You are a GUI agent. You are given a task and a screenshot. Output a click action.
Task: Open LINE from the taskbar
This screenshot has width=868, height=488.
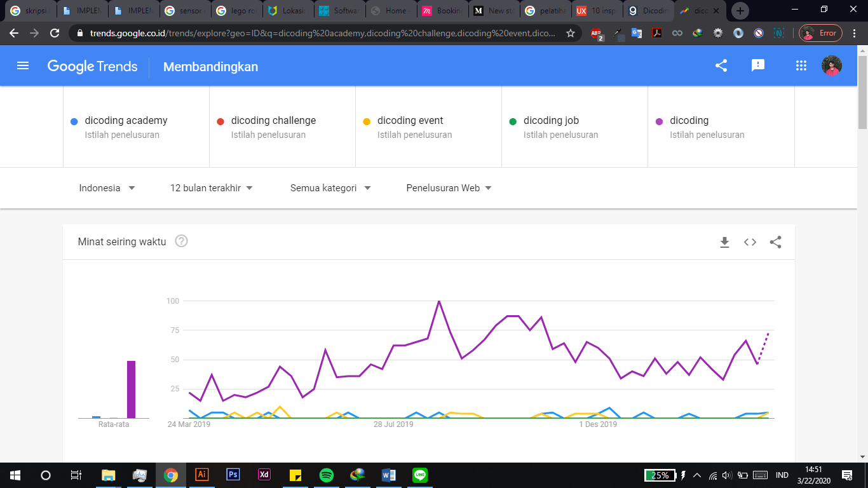click(420, 475)
